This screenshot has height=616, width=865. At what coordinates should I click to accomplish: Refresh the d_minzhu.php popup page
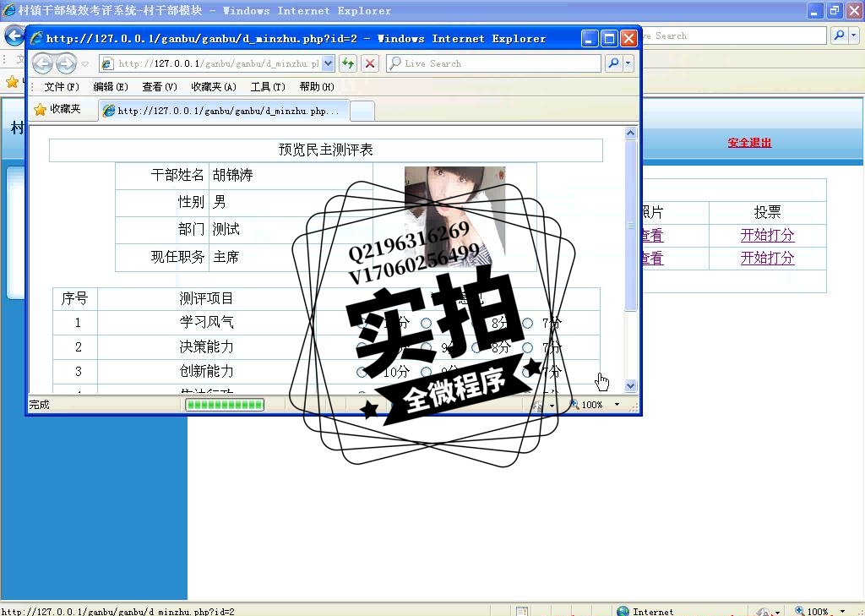pyautogui.click(x=347, y=63)
